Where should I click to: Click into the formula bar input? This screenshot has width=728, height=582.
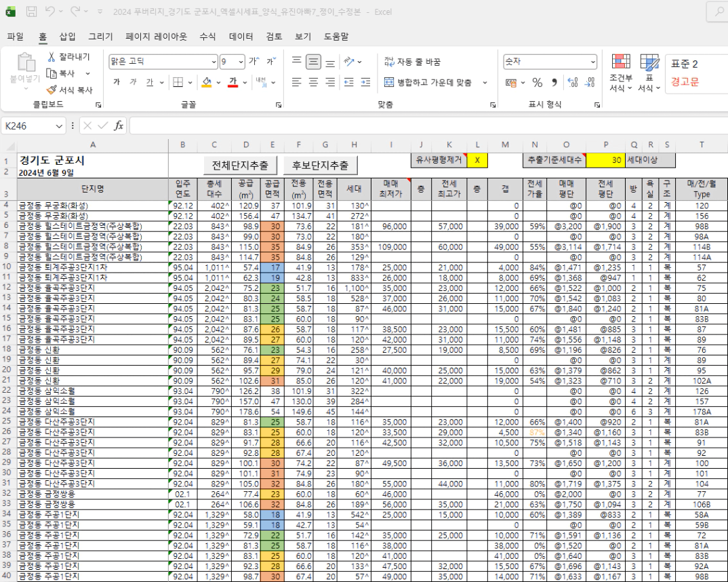click(420, 125)
